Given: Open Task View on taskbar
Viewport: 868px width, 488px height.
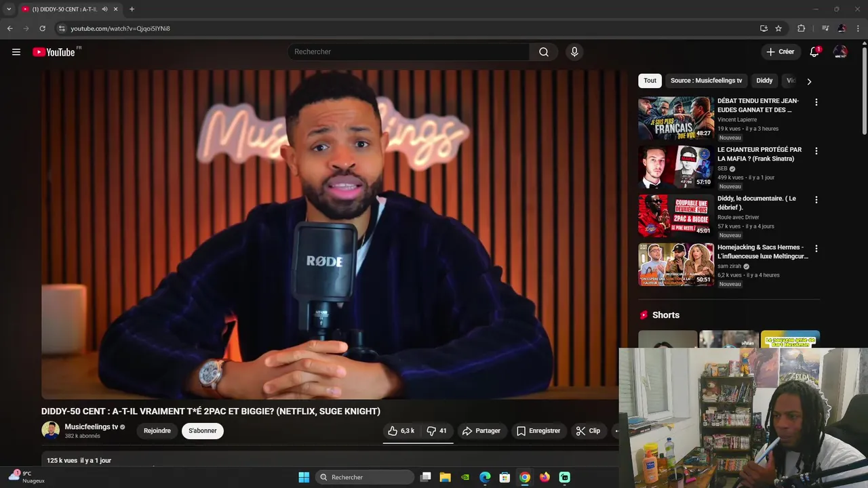Looking at the screenshot, I should tap(425, 477).
